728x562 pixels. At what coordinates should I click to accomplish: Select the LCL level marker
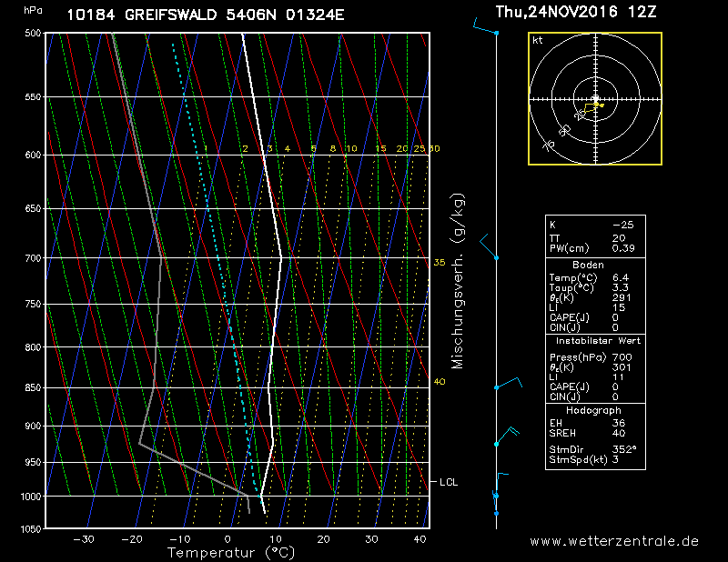[448, 481]
